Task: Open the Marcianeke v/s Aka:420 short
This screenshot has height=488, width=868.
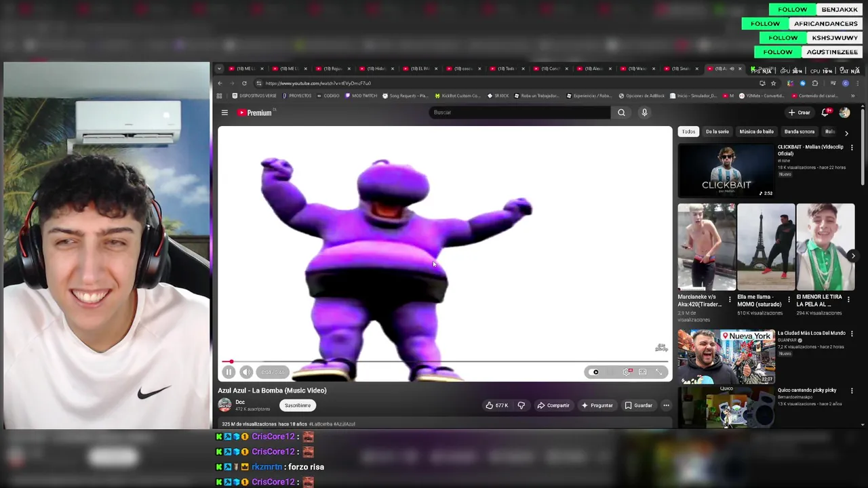Action: tap(706, 247)
